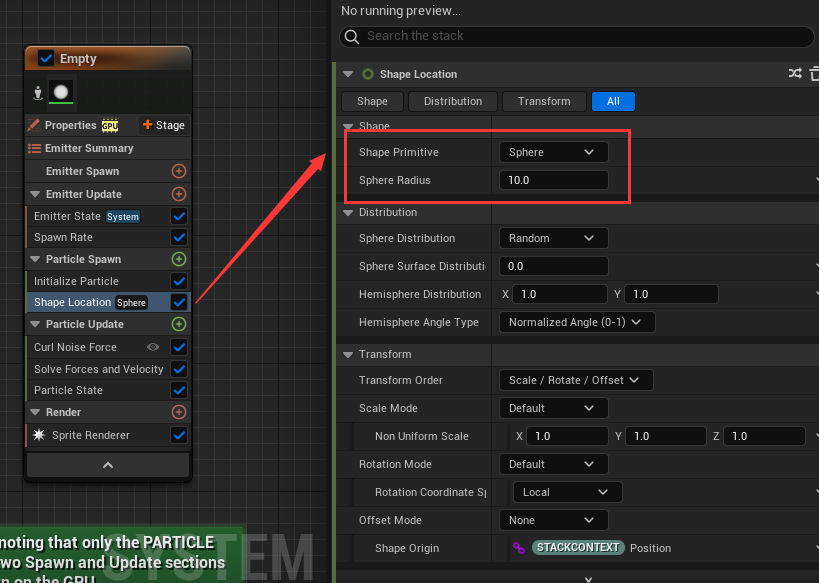Click the shuffle icon in Shape Location header

tap(795, 74)
